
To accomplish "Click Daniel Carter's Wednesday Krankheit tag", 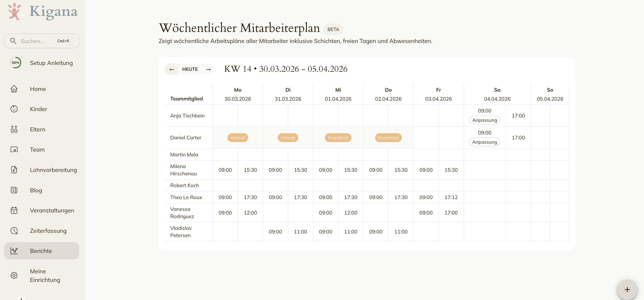I will point(338,138).
